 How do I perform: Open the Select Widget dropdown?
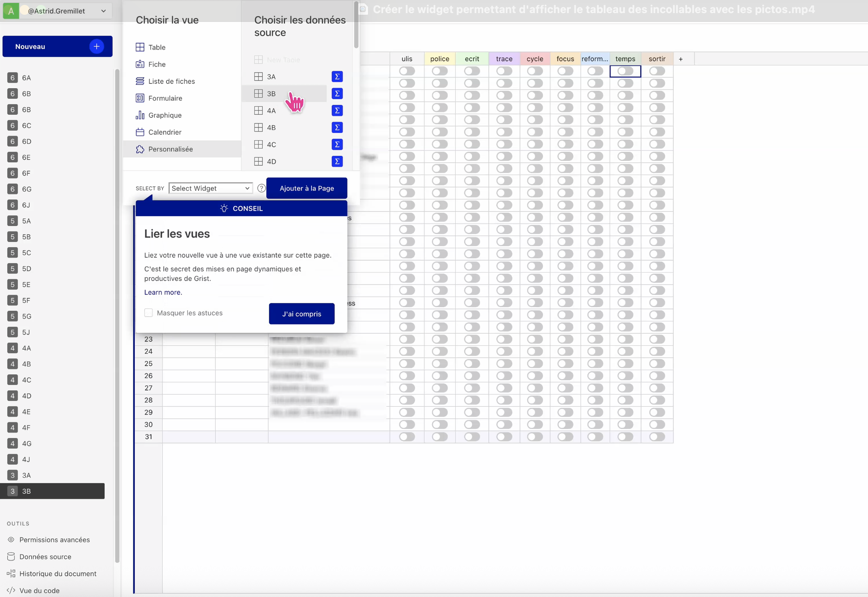pos(210,188)
